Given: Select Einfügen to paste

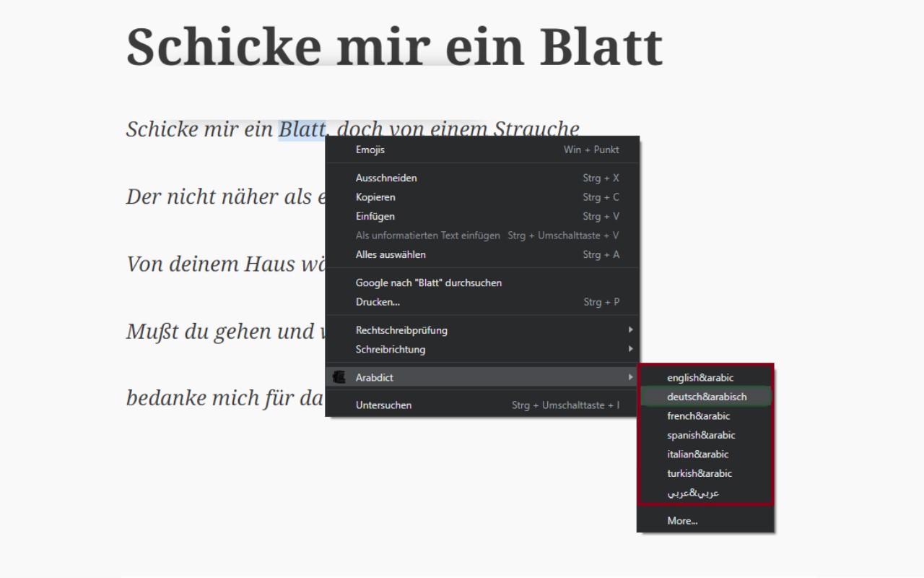Looking at the screenshot, I should click(x=375, y=216).
